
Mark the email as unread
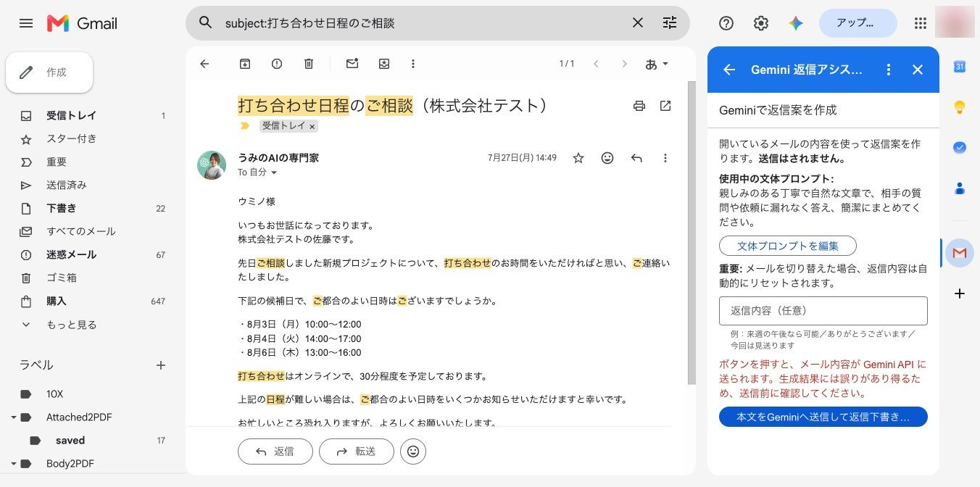point(352,64)
